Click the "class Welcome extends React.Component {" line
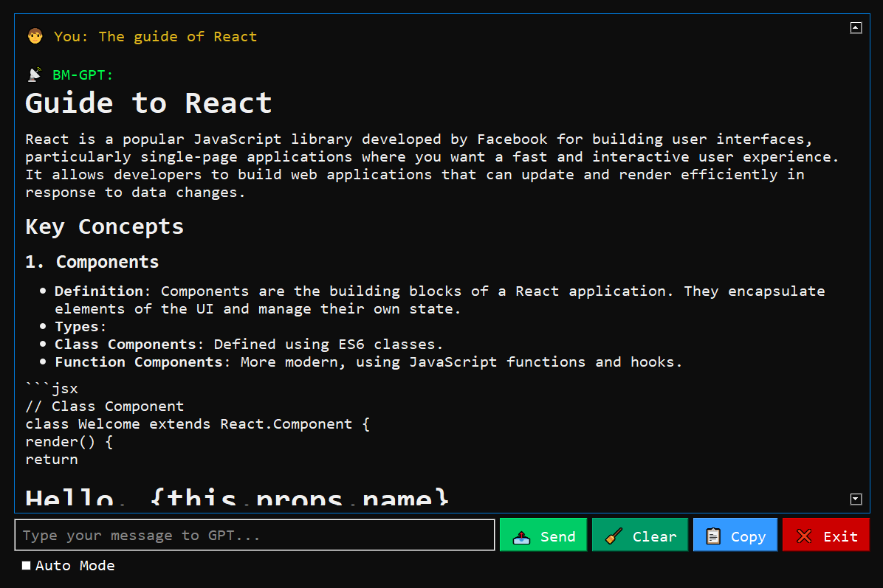Viewport: 883px width, 588px height. tap(198, 423)
